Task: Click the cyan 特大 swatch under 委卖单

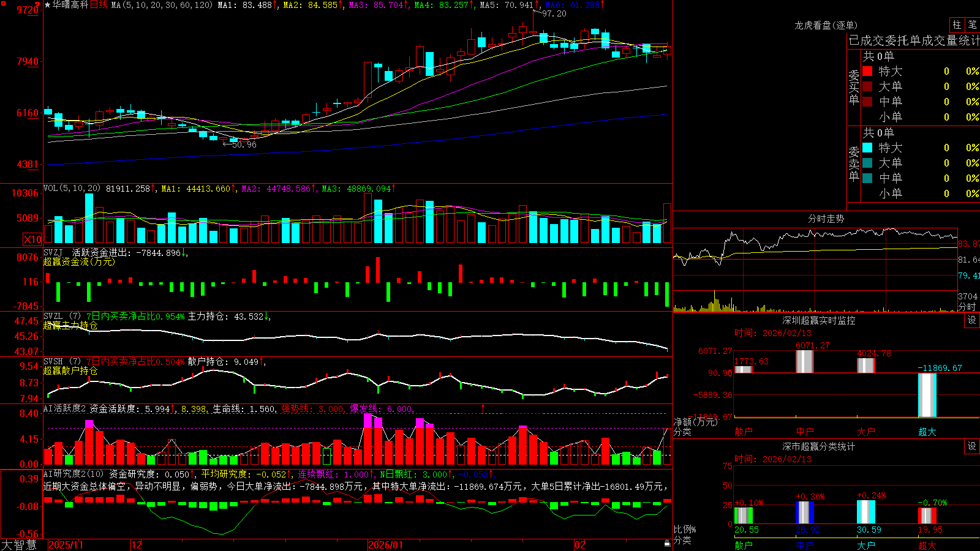Action: [867, 148]
